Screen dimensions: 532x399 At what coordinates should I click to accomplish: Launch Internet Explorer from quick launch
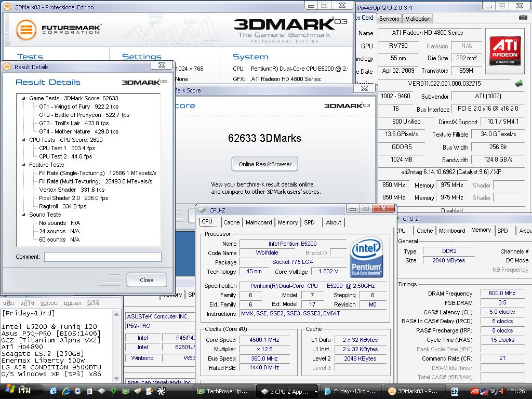coord(66,391)
